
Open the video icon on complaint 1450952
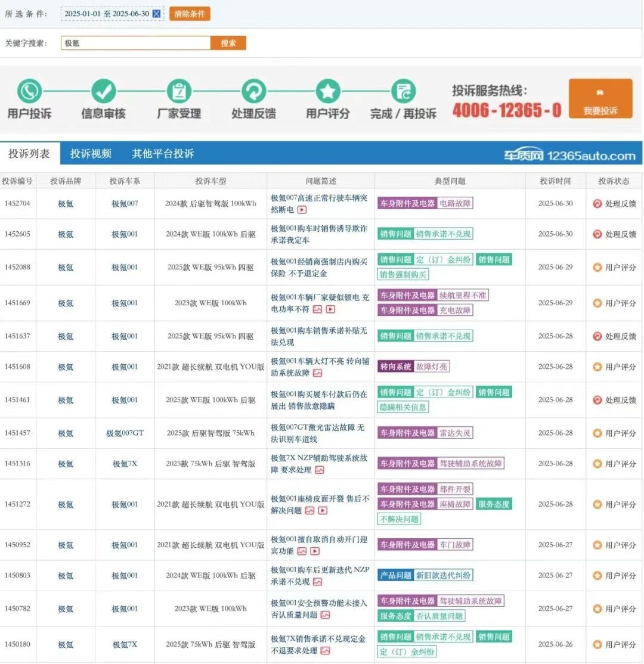click(x=315, y=551)
